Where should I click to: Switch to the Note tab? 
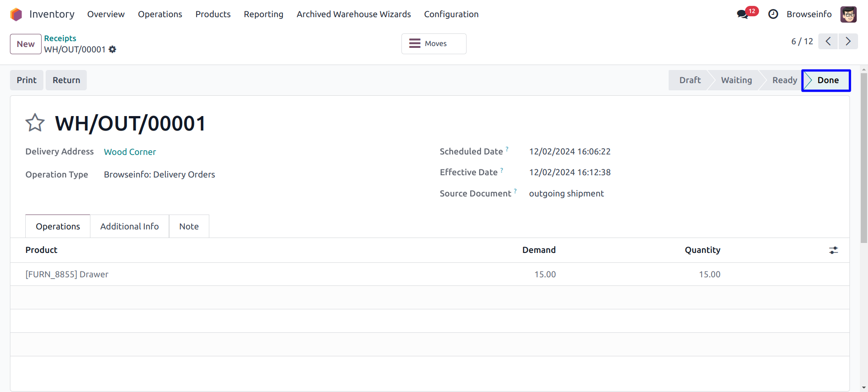coord(189,226)
